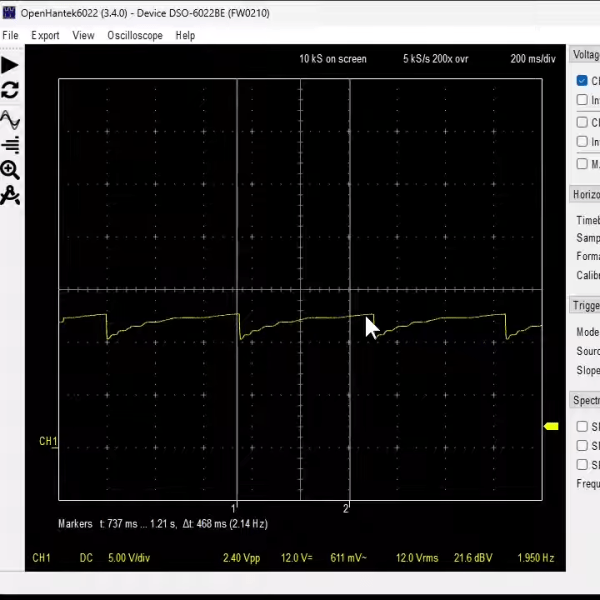This screenshot has width=600, height=600.
Task: Uncheck the CH1 checkbox in Voltage panel
Action: (x=582, y=81)
